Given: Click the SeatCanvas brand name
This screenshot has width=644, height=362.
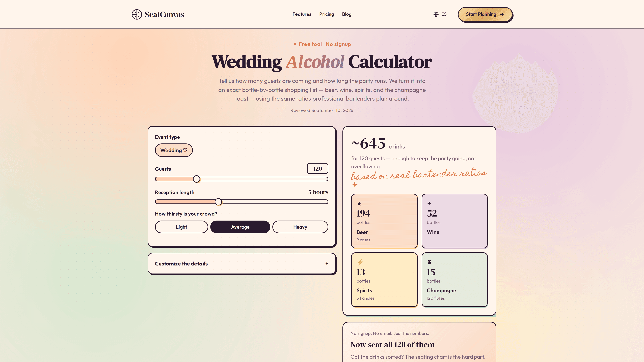Looking at the screenshot, I should coord(165,14).
